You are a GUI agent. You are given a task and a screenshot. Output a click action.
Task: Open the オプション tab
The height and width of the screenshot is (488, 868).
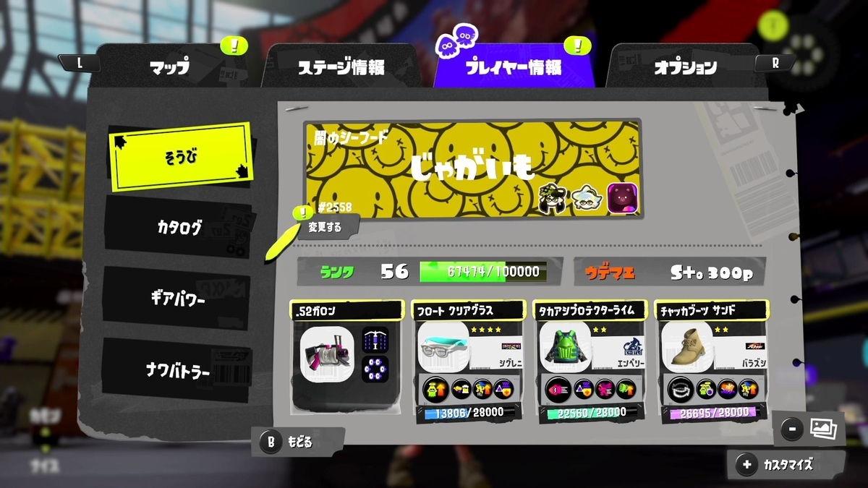685,67
